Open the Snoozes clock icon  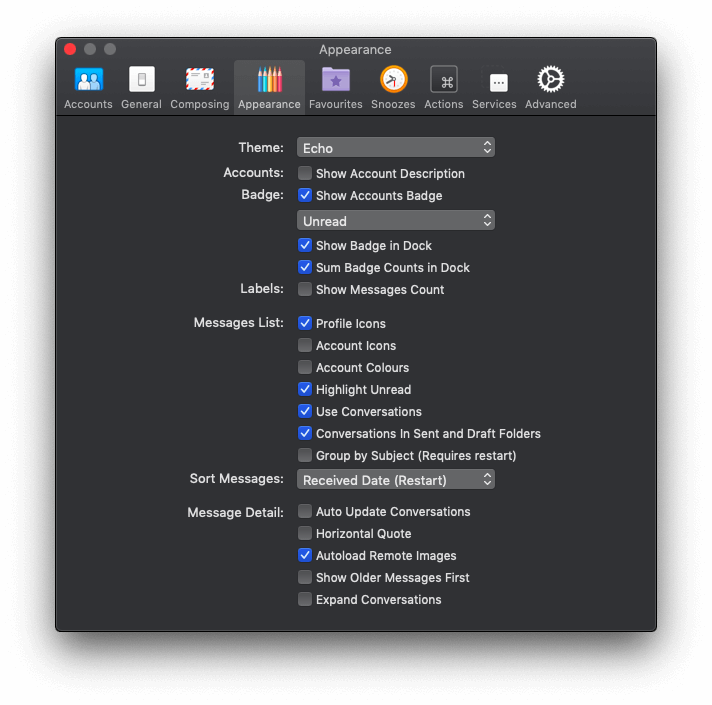393,79
